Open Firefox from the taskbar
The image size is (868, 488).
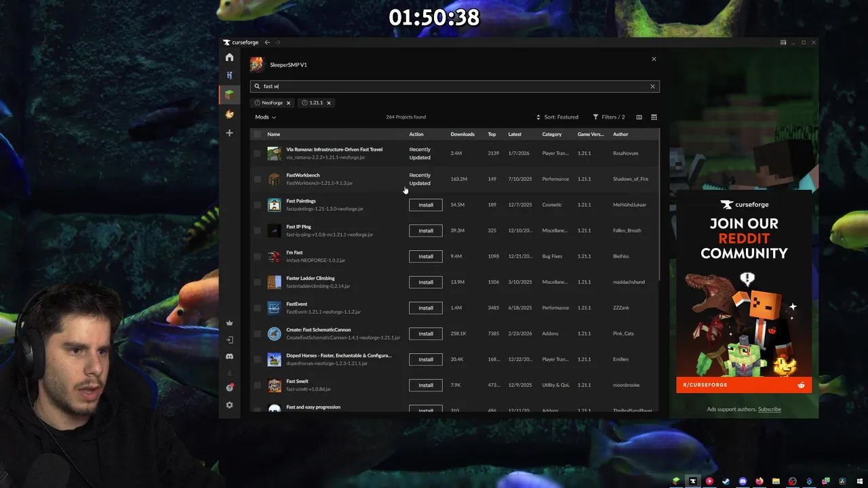[759, 481]
